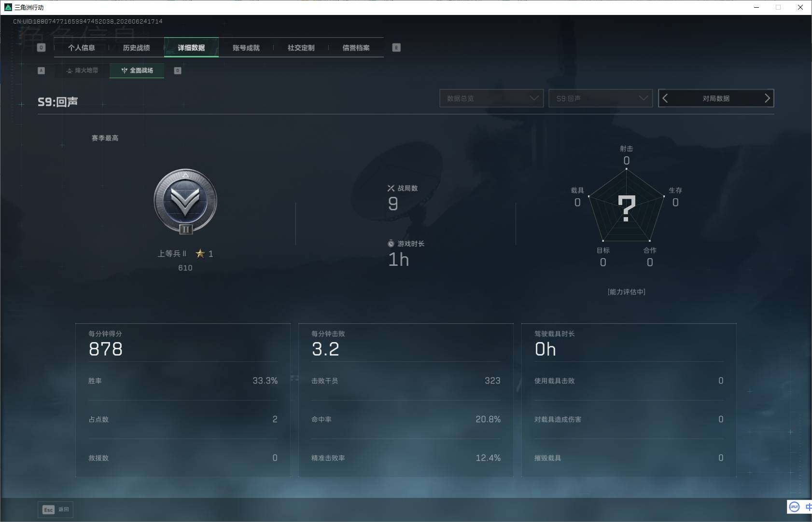Open the 信誉档案 tab

pyautogui.click(x=356, y=48)
